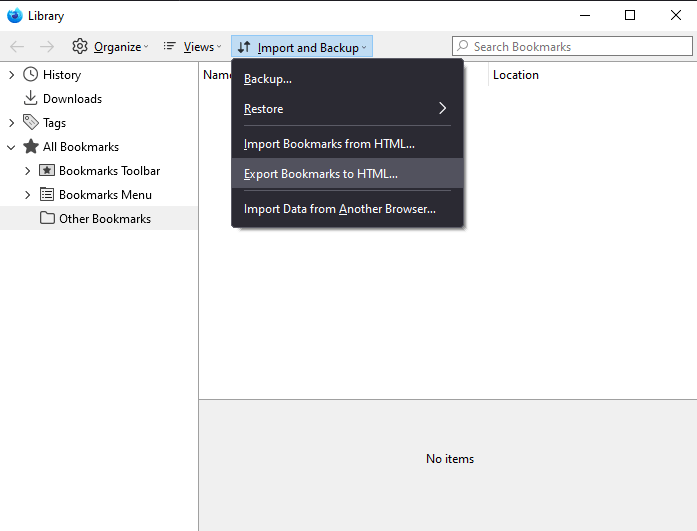Screen dimensions: 697x531
Task: Select Downloads in the sidebar
Action: pyautogui.click(x=72, y=99)
